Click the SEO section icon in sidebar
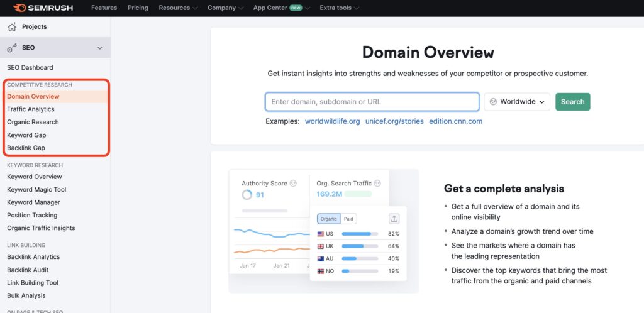 click(x=11, y=48)
